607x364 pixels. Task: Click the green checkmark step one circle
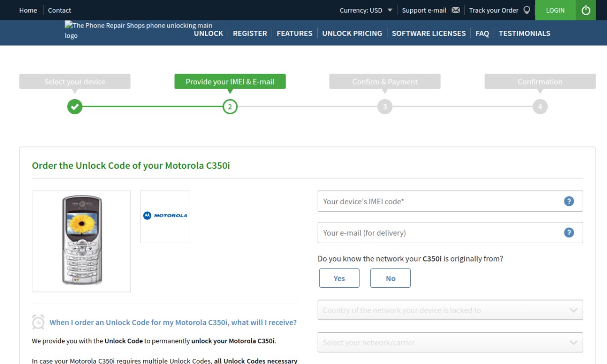point(74,107)
